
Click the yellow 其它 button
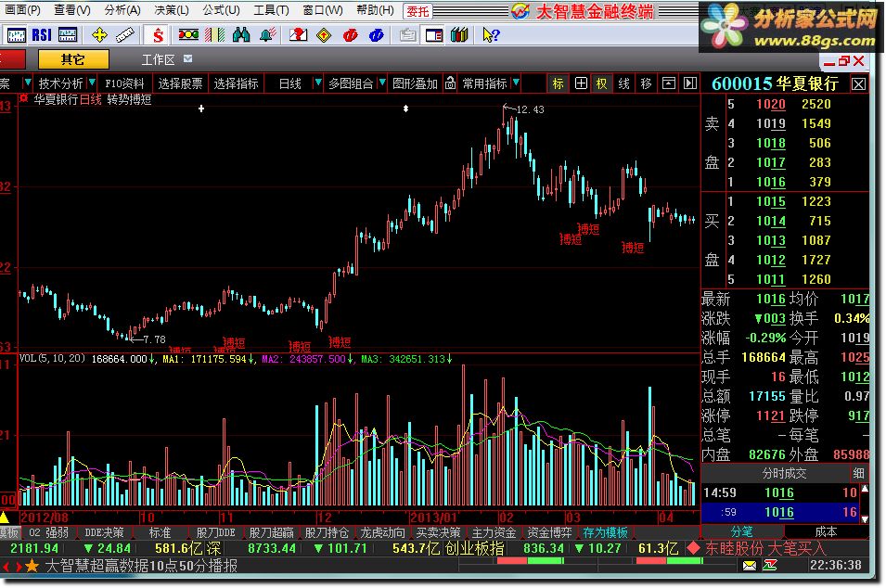tap(73, 59)
